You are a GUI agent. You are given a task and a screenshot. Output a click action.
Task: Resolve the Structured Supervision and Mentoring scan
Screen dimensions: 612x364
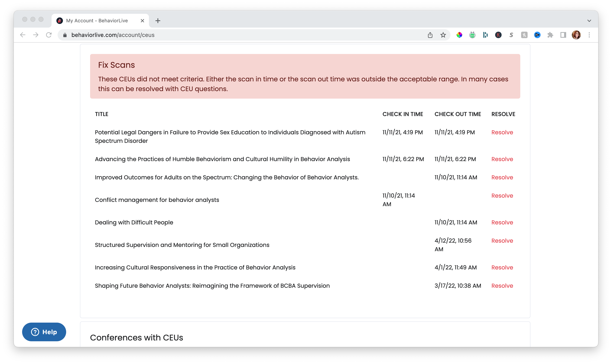pos(502,240)
